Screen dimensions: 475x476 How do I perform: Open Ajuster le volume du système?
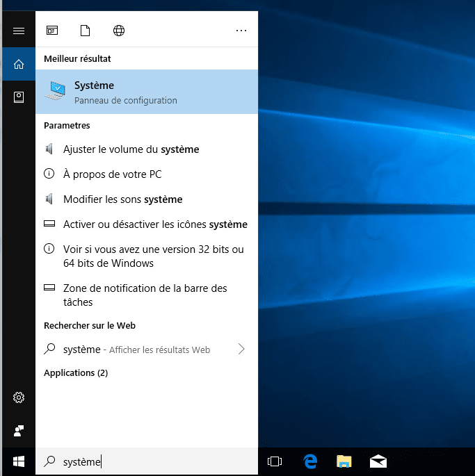pos(147,149)
